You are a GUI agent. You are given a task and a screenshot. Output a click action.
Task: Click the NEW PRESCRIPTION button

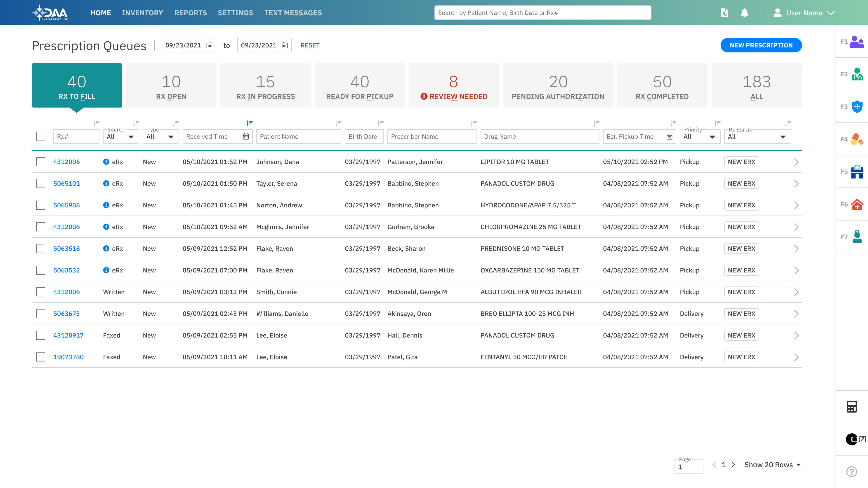761,45
